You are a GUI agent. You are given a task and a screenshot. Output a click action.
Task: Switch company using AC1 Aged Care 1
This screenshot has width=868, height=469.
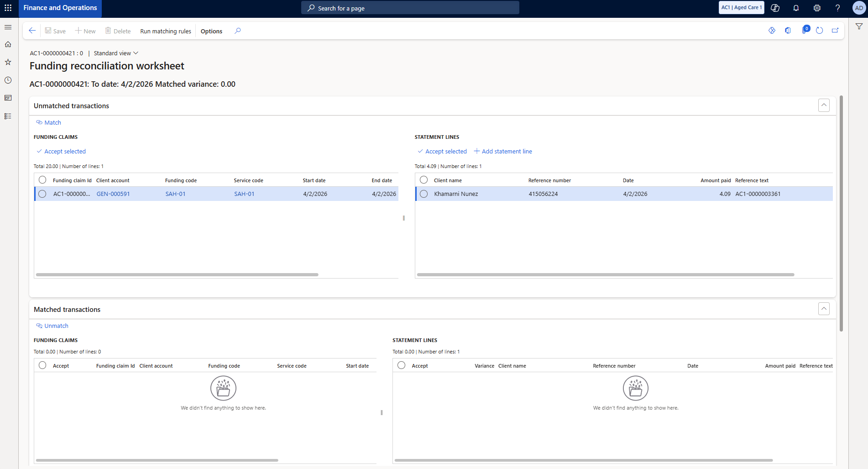741,7
